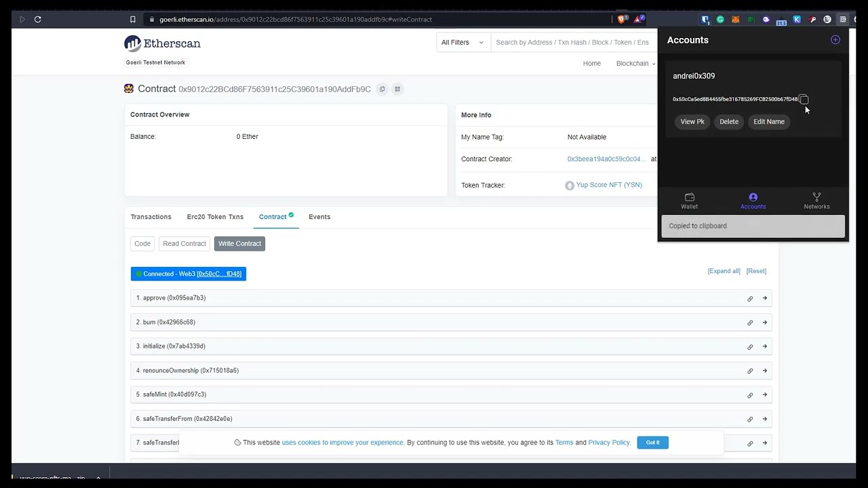This screenshot has height=488, width=868.
Task: Reload the page with the refresh icon
Action: pos(38,19)
